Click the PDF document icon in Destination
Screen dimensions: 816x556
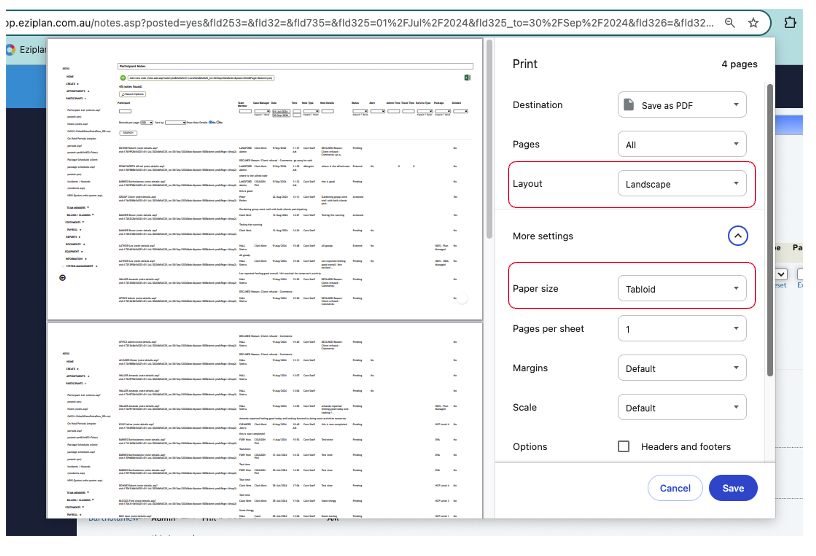(x=629, y=105)
